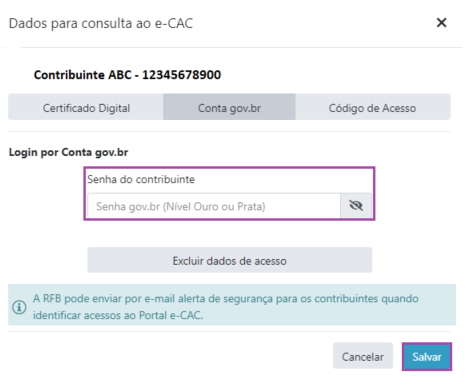
Task: Click Excluir dados de acesso button
Action: 230,260
